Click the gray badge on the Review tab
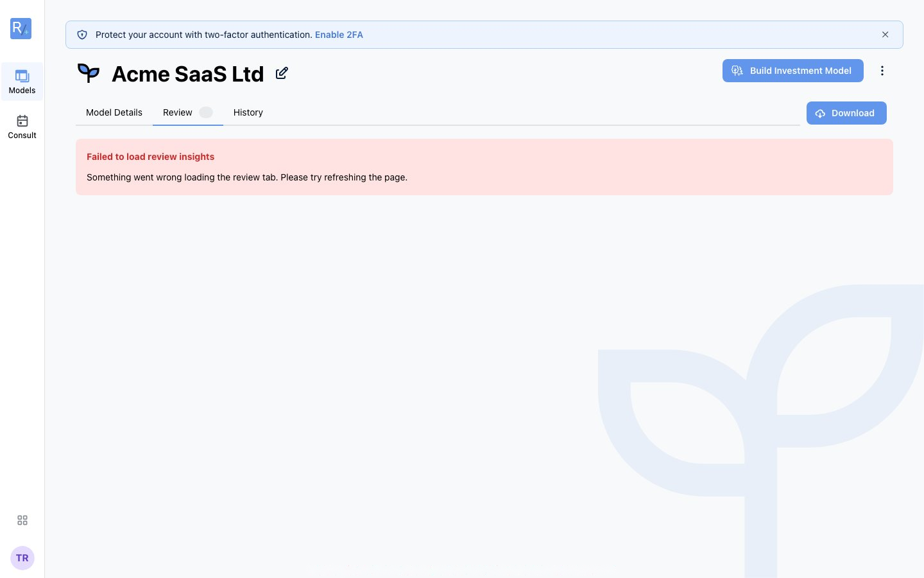Image resolution: width=924 pixels, height=578 pixels. (x=206, y=112)
